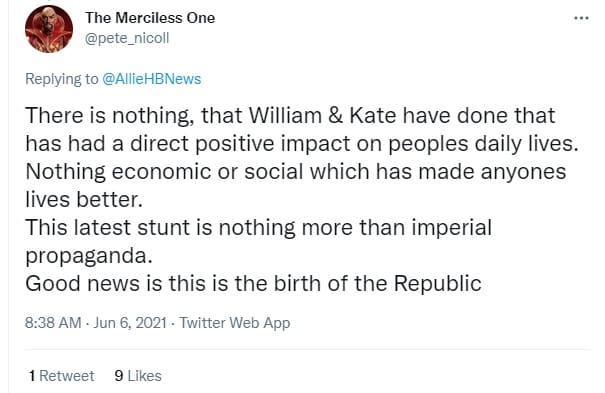Click the lives better line
Image resolution: width=605 pixels, height=393 pixels.
(x=84, y=200)
